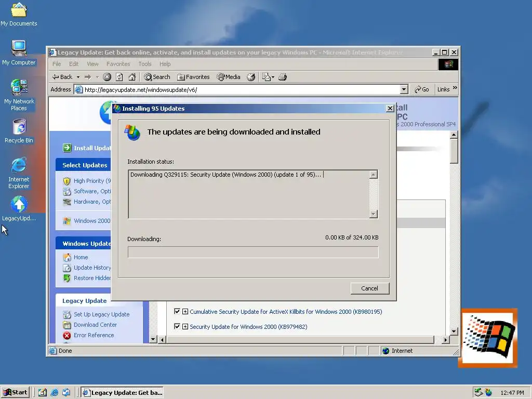Click the horizontal scrollbar right arrow
The image size is (532, 399).
[x=446, y=340]
